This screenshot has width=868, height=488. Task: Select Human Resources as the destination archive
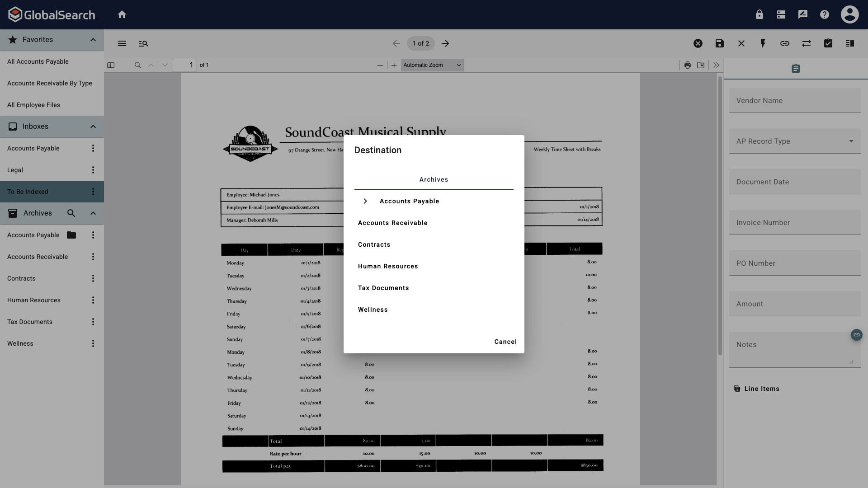pyautogui.click(x=388, y=266)
